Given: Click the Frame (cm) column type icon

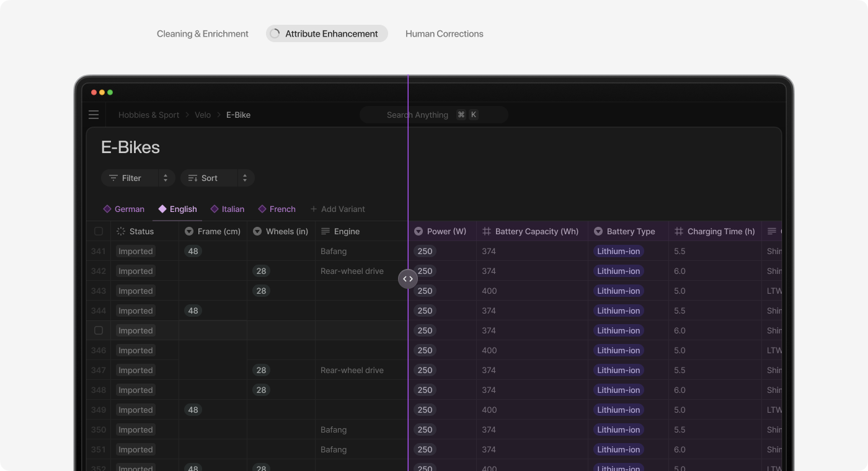Looking at the screenshot, I should pos(189,231).
